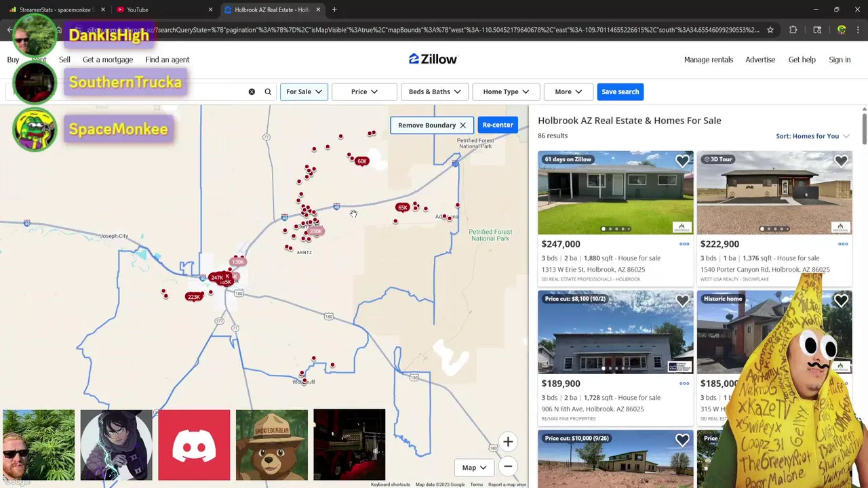
Task: Click the Smokey bear avatar thumbnail
Action: [271, 445]
